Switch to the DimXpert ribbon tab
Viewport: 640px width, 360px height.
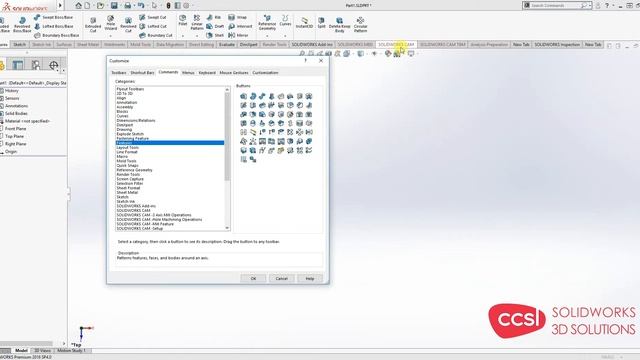(249, 44)
